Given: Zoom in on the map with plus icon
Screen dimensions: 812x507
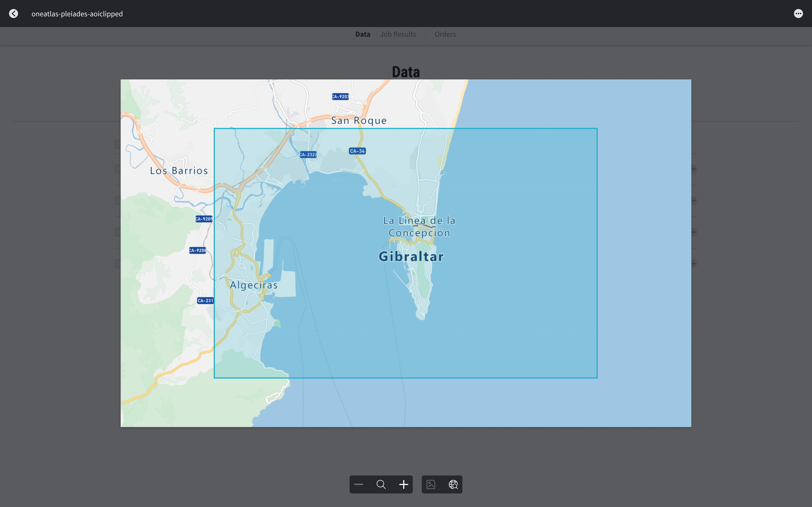Looking at the screenshot, I should click(x=403, y=484).
